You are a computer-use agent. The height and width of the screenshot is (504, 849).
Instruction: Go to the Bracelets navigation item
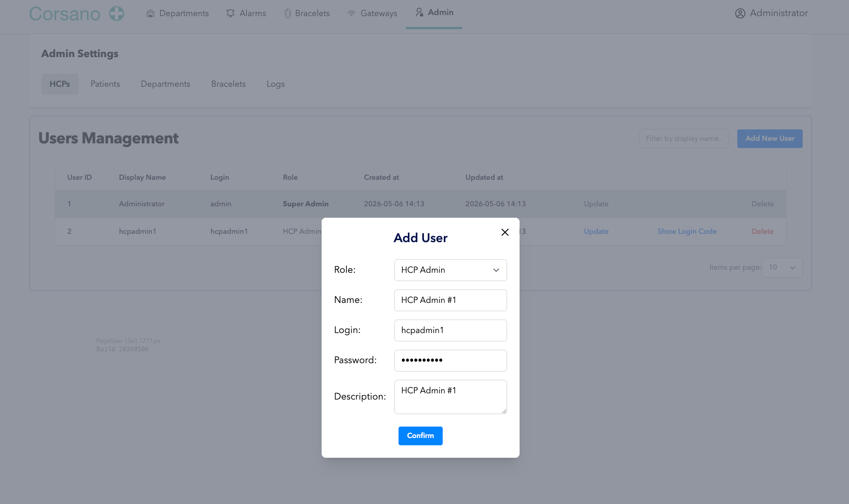coord(307,14)
